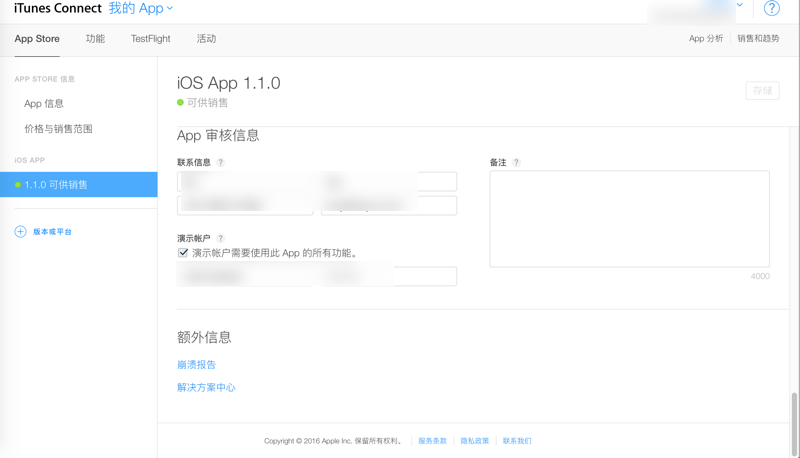Open the 我的 App dropdown
800x458 pixels.
(141, 9)
